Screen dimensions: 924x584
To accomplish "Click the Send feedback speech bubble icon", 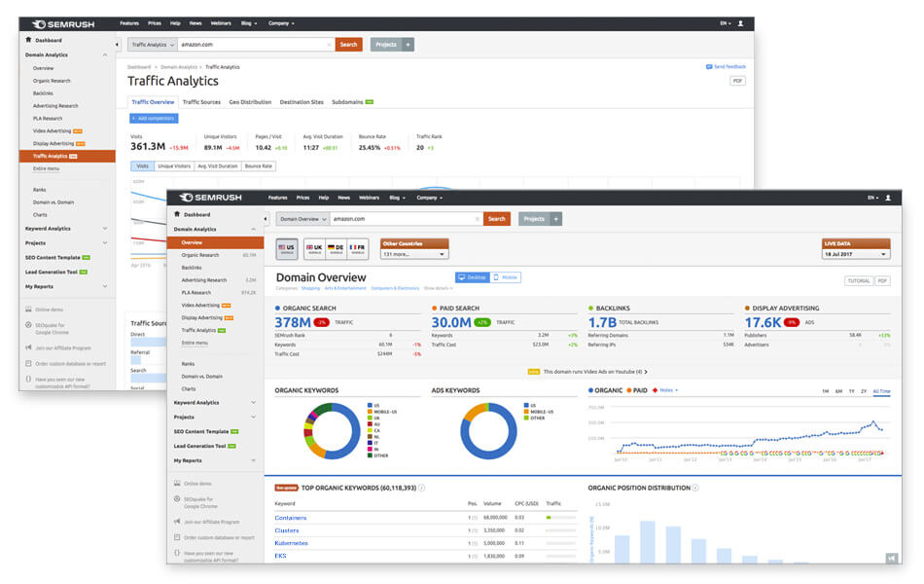I will point(709,66).
